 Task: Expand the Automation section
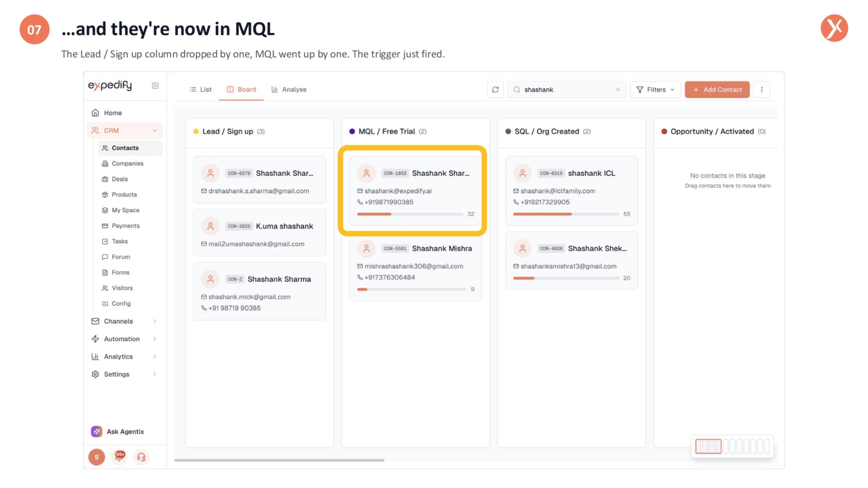[x=125, y=339]
